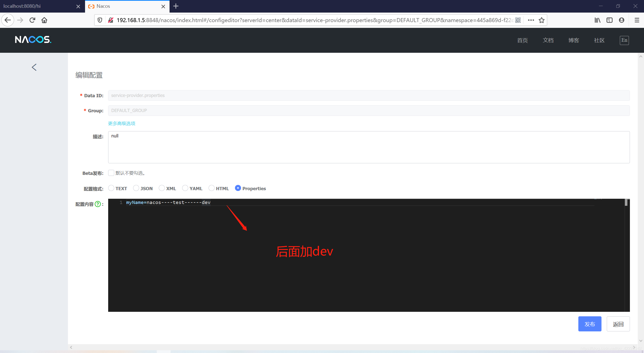Viewport: 644px width, 353px height.
Task: Select the XML format radio button
Action: click(162, 188)
